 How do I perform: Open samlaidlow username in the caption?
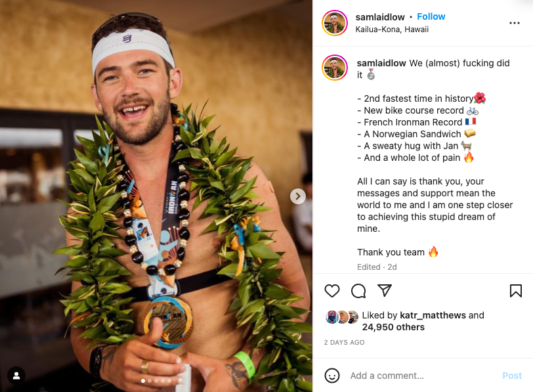381,63
